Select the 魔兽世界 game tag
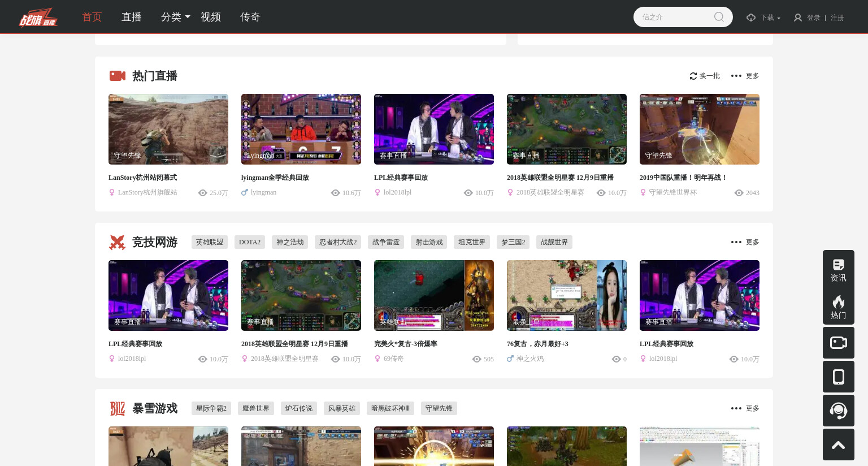 point(256,408)
